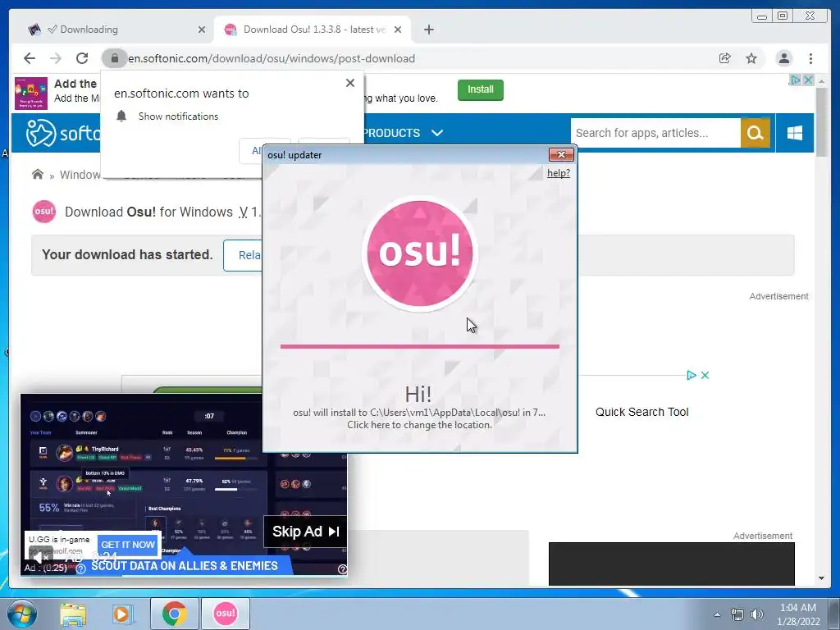Viewport: 840px width, 630px height.
Task: Open a new tab with plus button
Action: [x=428, y=30]
